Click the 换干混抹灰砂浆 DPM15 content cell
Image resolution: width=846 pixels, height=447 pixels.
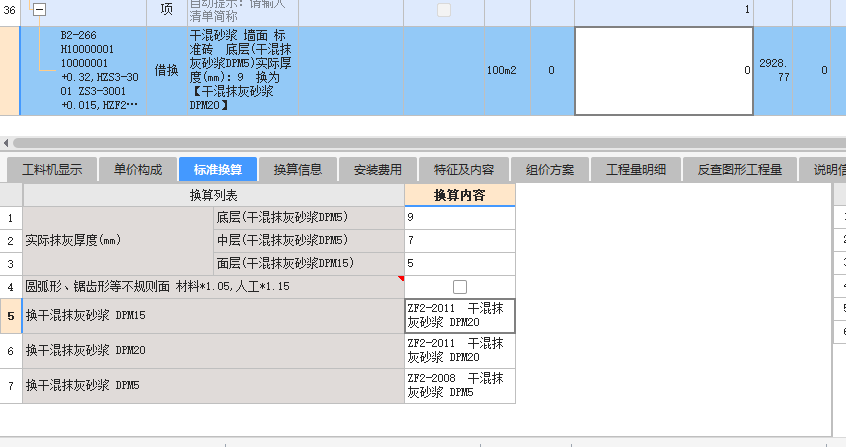coord(460,316)
